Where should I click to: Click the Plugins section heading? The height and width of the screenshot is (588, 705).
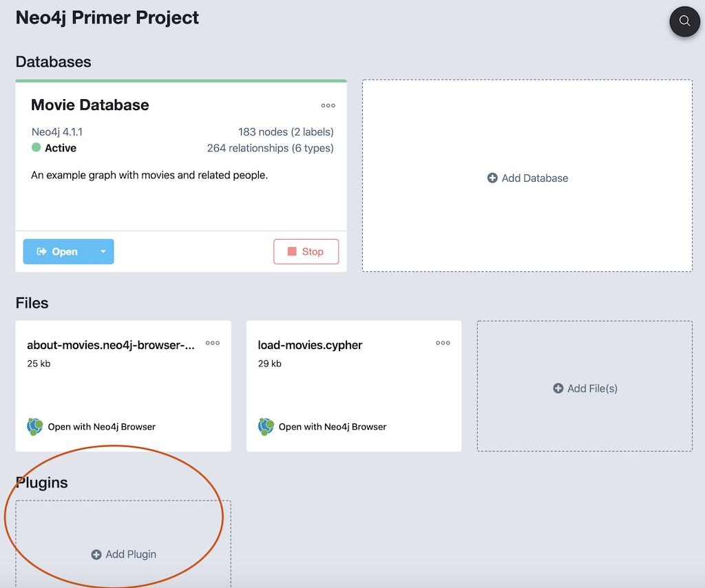click(x=42, y=483)
